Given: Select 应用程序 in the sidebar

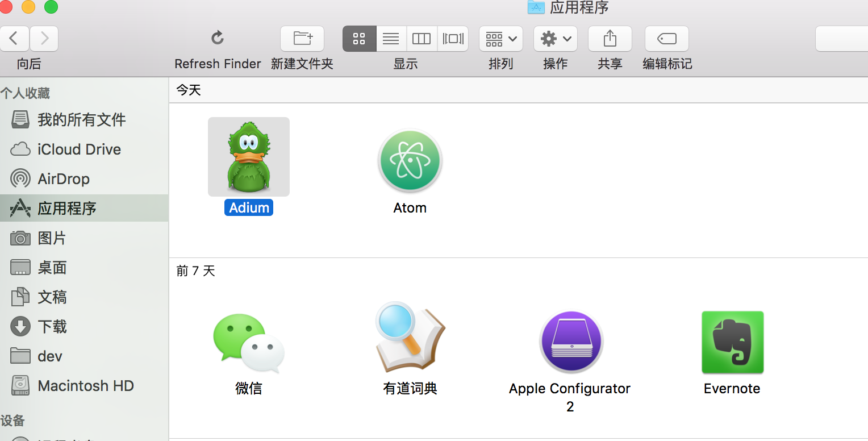Looking at the screenshot, I should point(84,209).
